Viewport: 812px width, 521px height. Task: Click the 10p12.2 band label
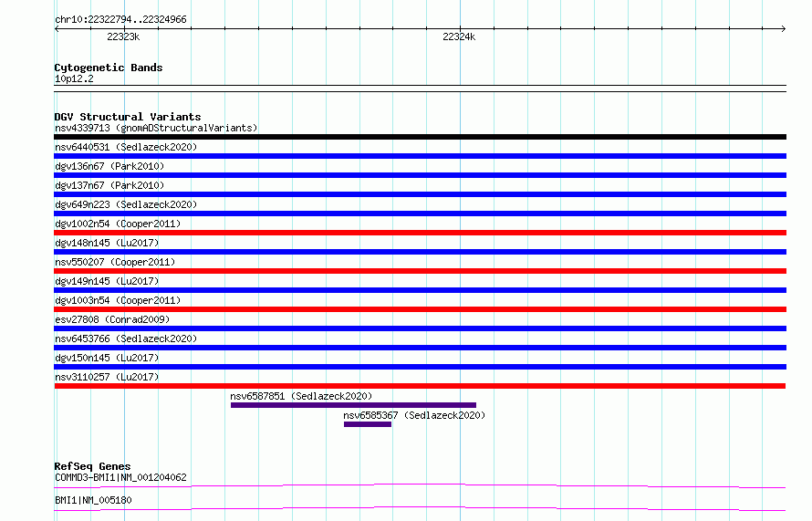click(x=74, y=78)
